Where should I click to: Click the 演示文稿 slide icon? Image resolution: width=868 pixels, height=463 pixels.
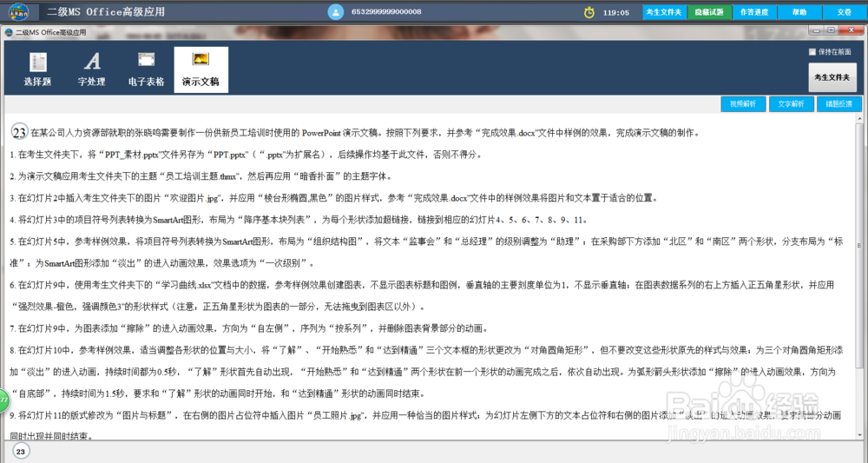tap(201, 59)
